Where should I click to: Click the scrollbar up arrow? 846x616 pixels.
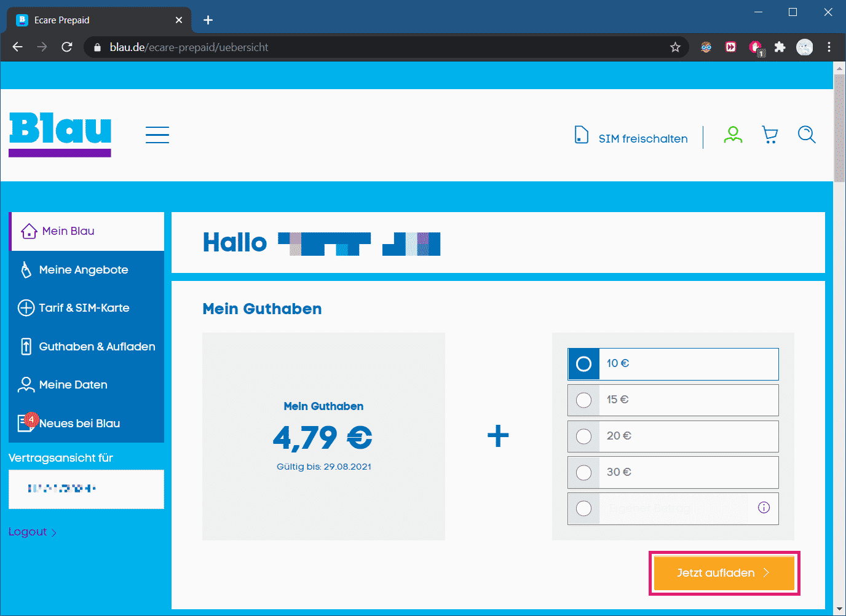coord(839,68)
